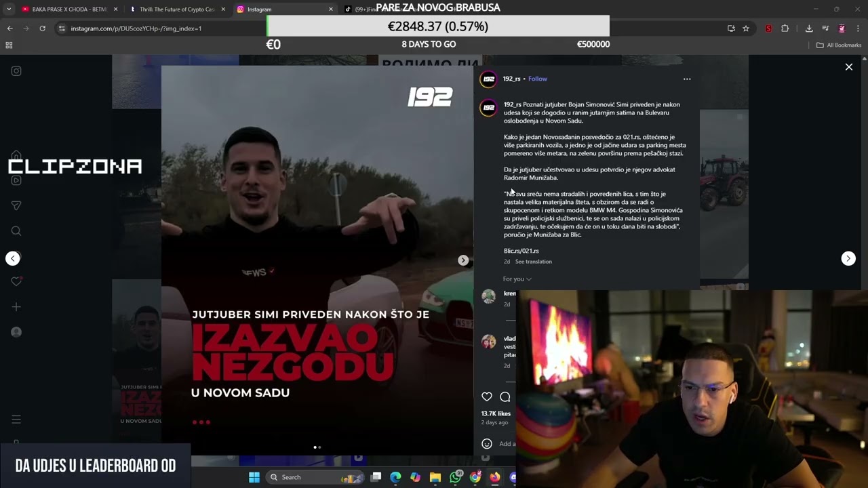Click install app icon in address bar

[731, 28]
